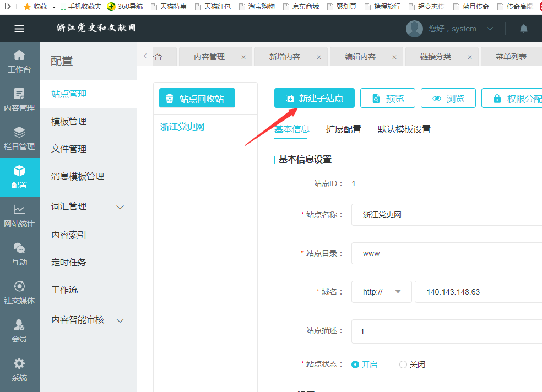Open 社交媒体 sidebar icon
The image size is (542, 392).
pos(19,292)
